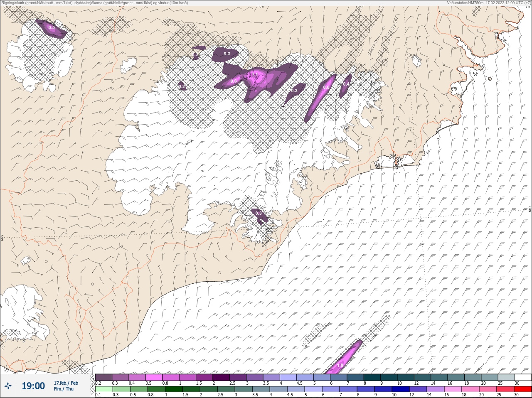Click the 0.2 value in the top legend row

(98, 383)
